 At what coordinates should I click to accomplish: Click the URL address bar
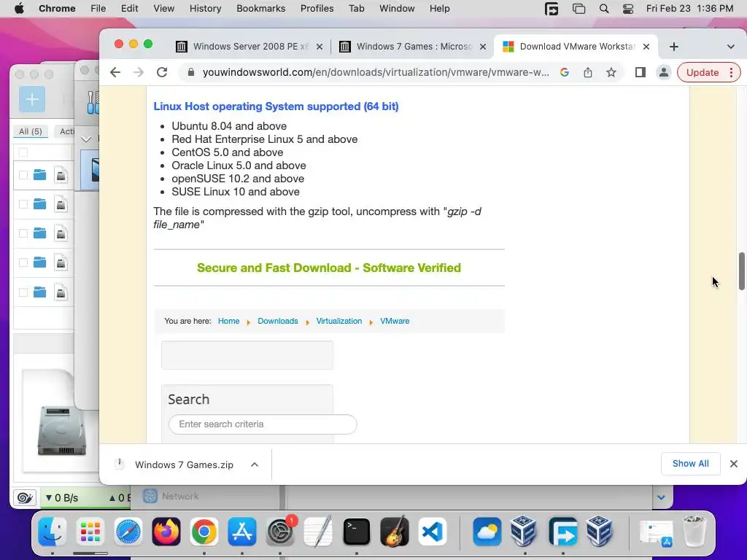pyautogui.click(x=376, y=72)
